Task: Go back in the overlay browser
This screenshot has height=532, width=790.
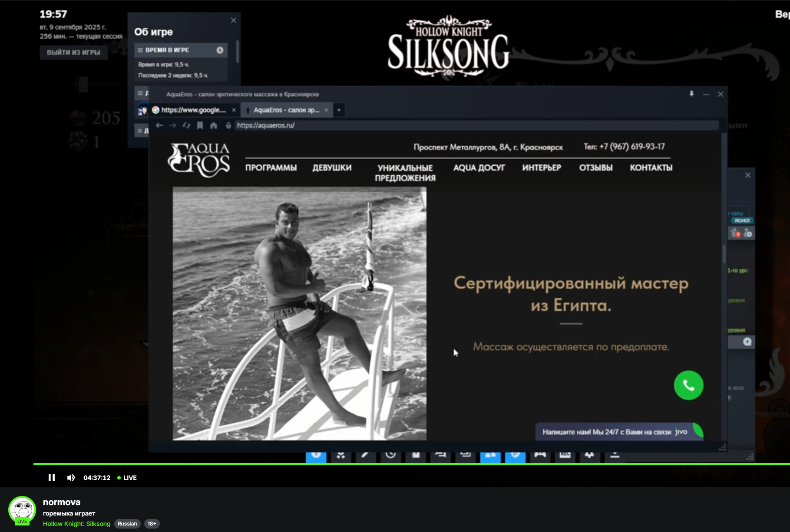Action: pyautogui.click(x=159, y=125)
